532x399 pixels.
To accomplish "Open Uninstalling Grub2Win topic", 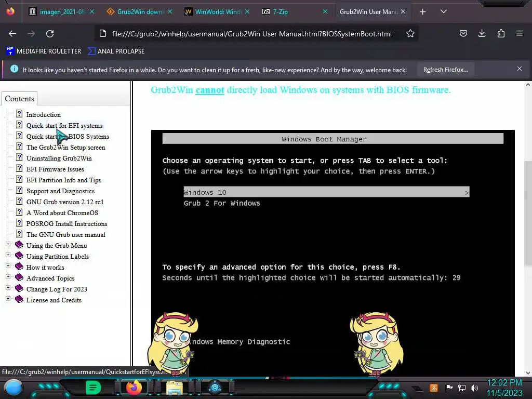I will [59, 158].
